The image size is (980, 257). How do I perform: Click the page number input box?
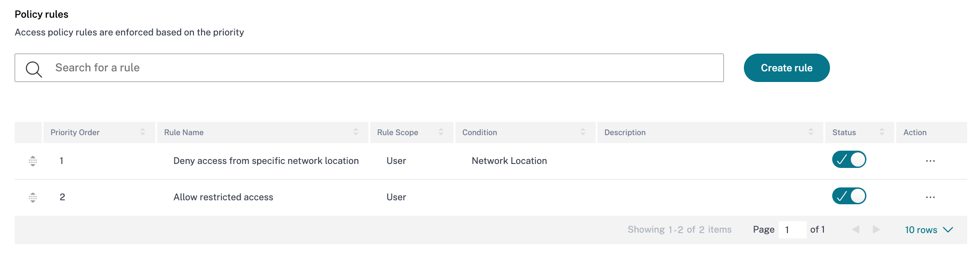(x=792, y=230)
